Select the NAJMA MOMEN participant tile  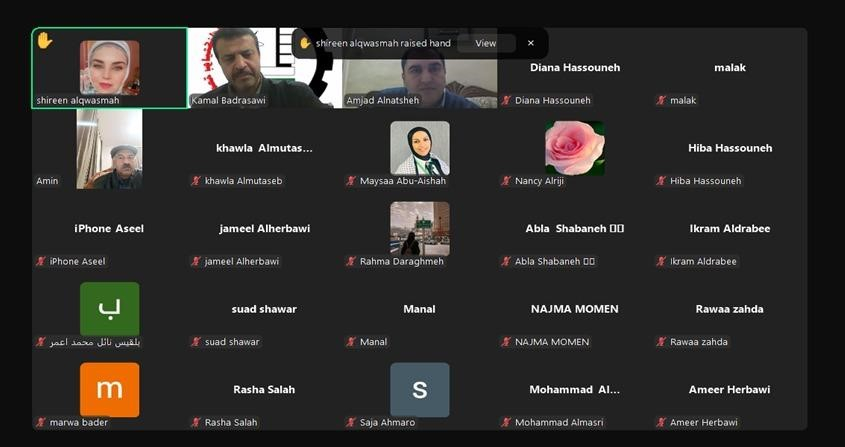[x=574, y=310]
